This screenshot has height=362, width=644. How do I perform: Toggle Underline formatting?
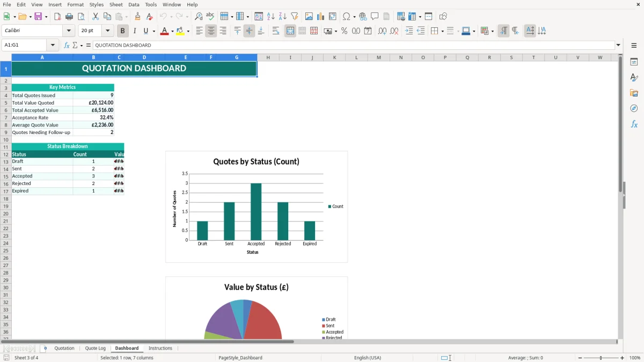[145, 31]
